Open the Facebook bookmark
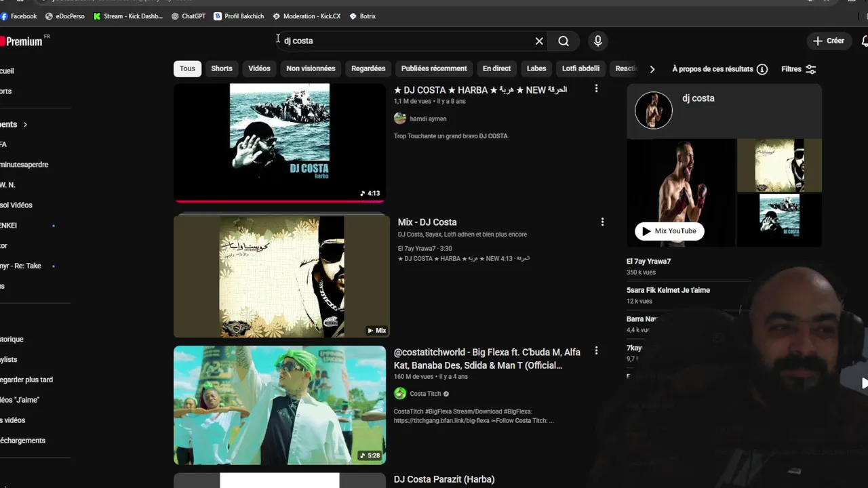Screen dimensions: 868x488 click(18, 16)
